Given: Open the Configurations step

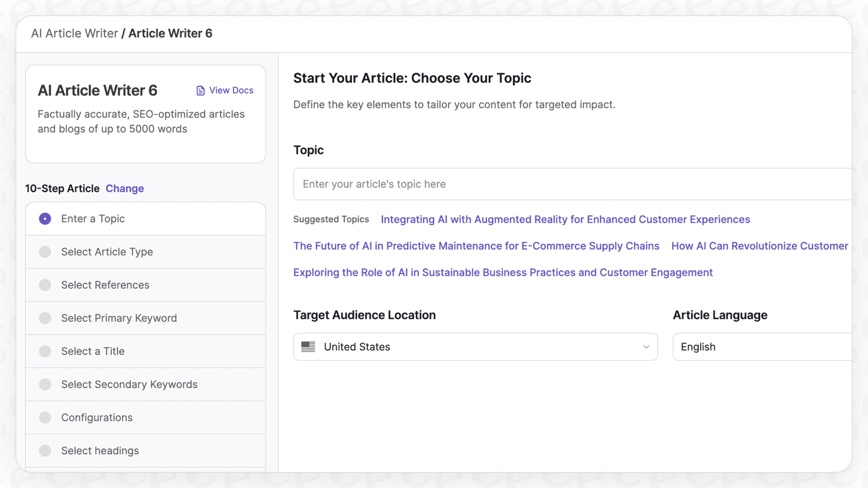Looking at the screenshot, I should 45,417.
